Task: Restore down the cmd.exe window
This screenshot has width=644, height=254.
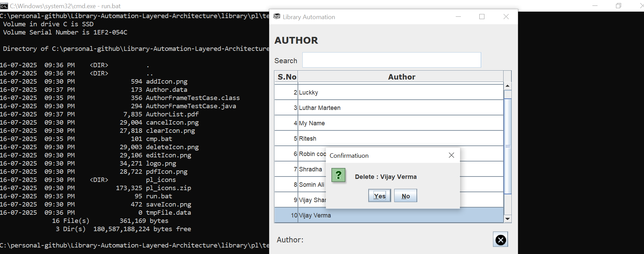Action: pos(618,6)
